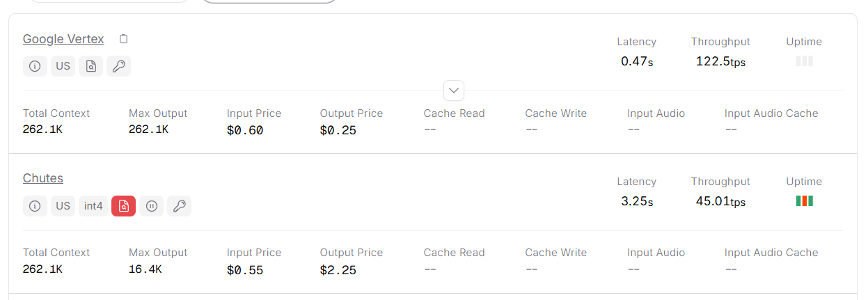Click the Google Vertex uptime bars

(804, 61)
